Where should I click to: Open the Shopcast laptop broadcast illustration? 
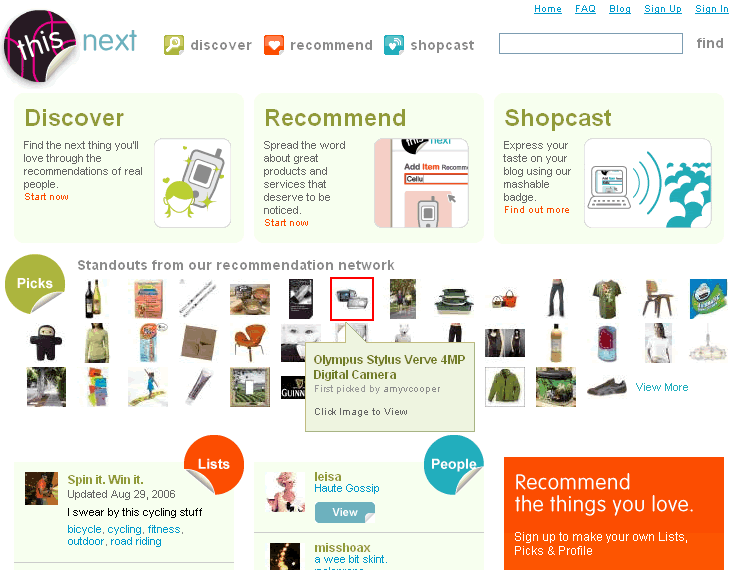[x=648, y=183]
